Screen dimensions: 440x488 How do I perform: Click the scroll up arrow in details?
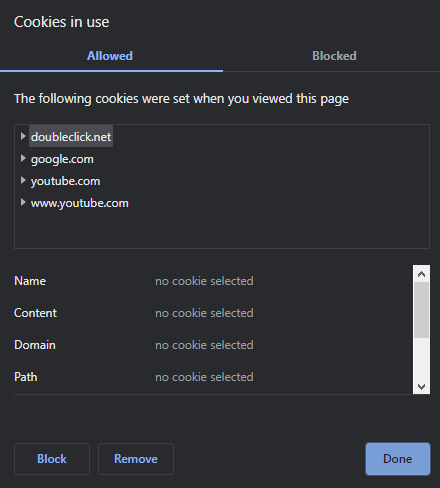421,274
